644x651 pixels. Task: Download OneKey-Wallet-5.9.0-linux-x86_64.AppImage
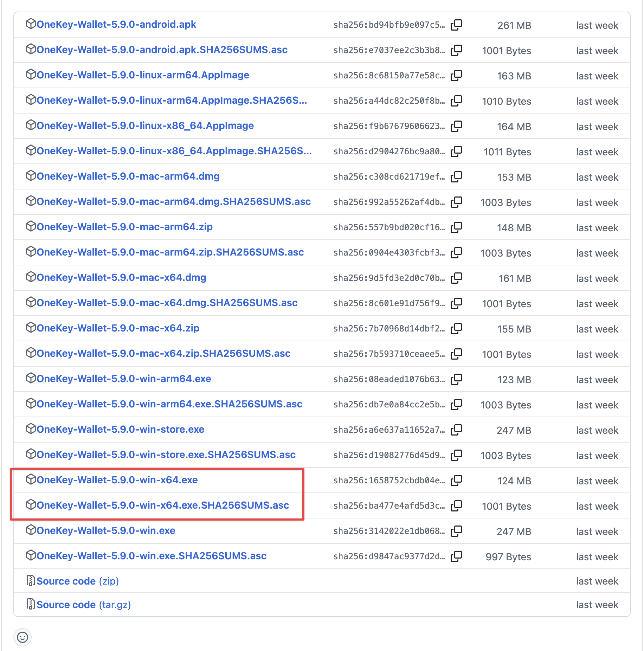(x=145, y=126)
